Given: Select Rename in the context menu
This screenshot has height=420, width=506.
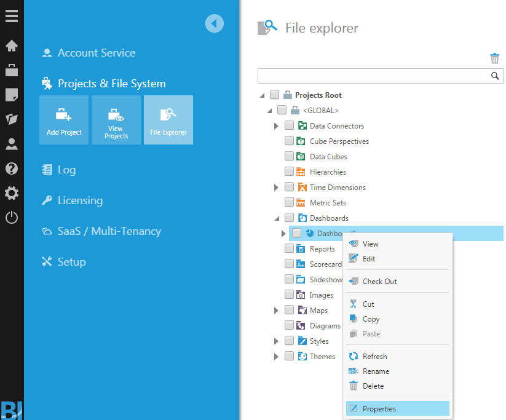Looking at the screenshot, I should pos(398,371).
